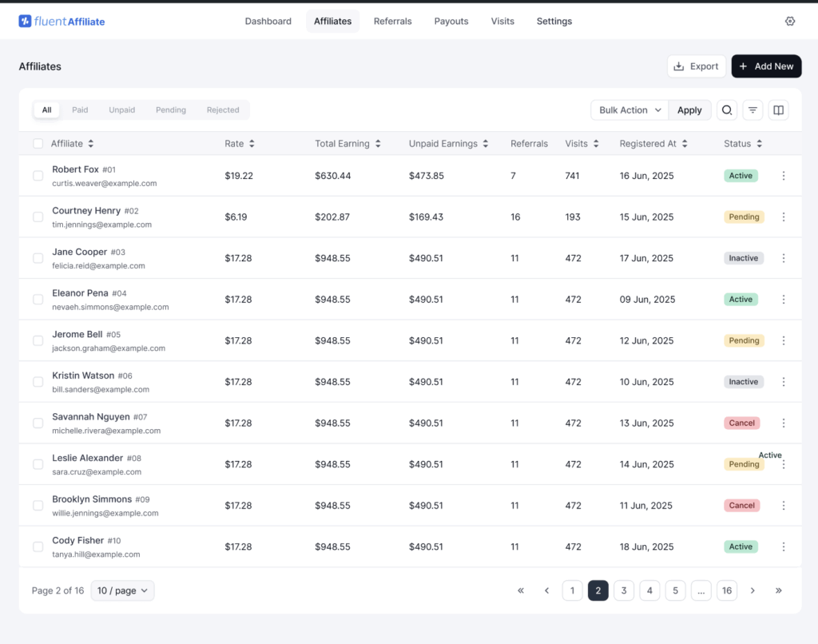Open the settings gear icon at top right
818x644 pixels.
click(790, 21)
